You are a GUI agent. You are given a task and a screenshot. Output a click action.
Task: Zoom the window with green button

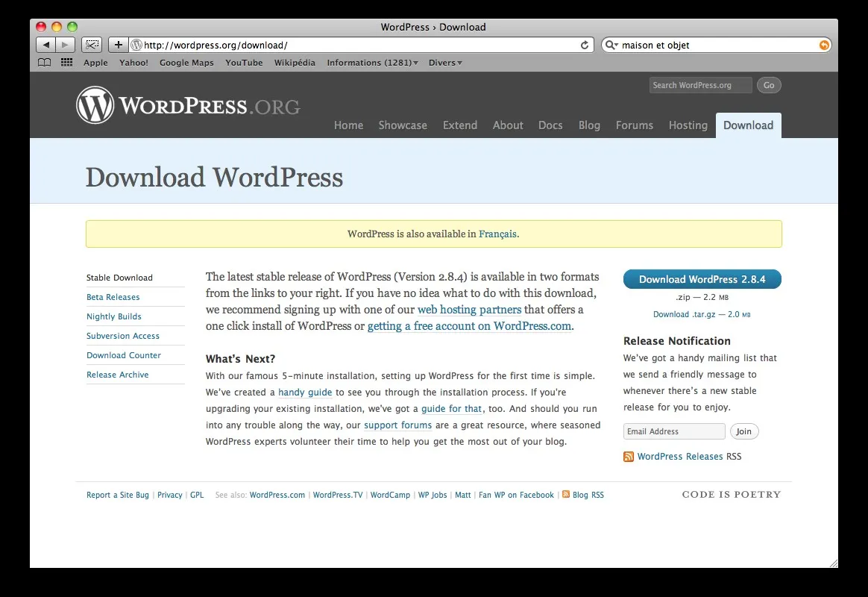(72, 27)
